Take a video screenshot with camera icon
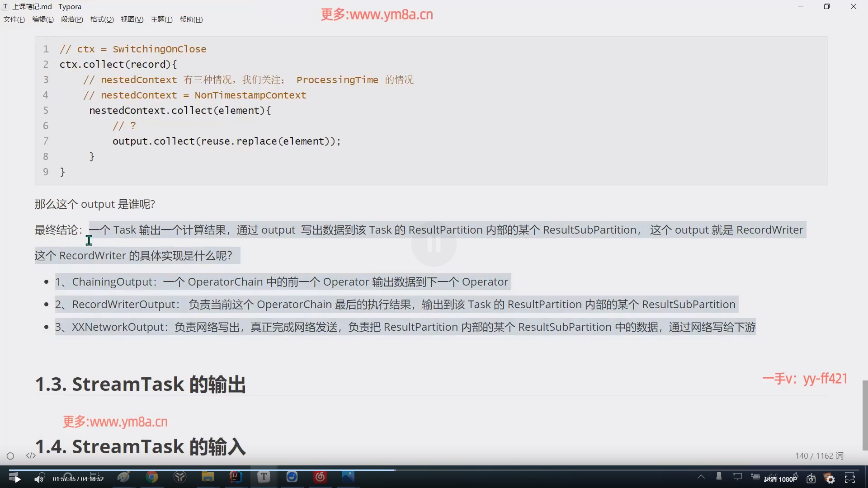 click(811, 479)
